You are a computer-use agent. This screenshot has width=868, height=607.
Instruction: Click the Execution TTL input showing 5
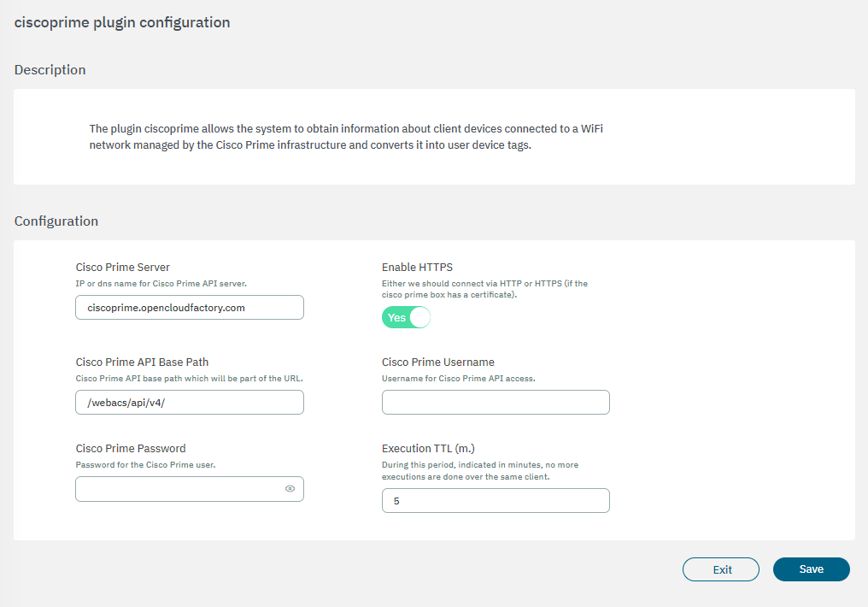coord(496,501)
